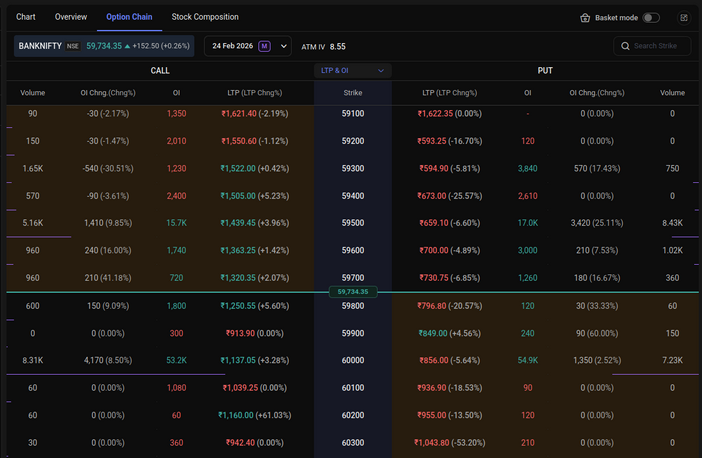Open the Stock Composition tab
The image size is (702, 458).
point(205,17)
